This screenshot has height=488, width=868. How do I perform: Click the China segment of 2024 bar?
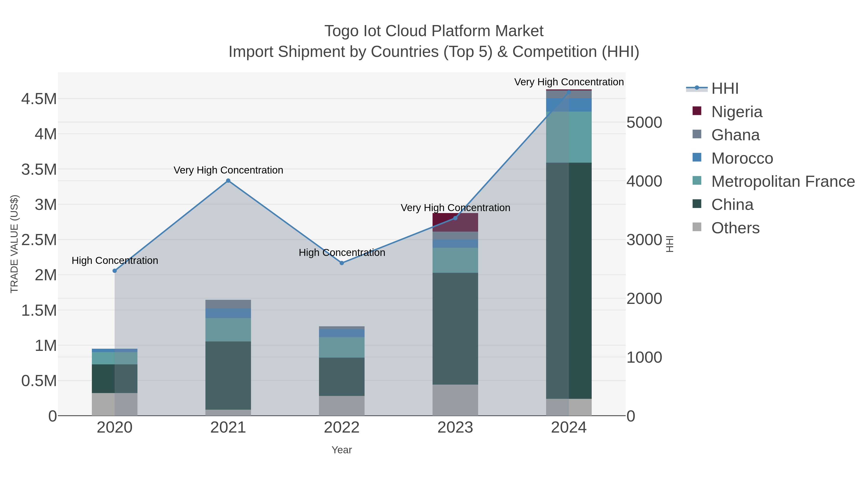coord(569,281)
